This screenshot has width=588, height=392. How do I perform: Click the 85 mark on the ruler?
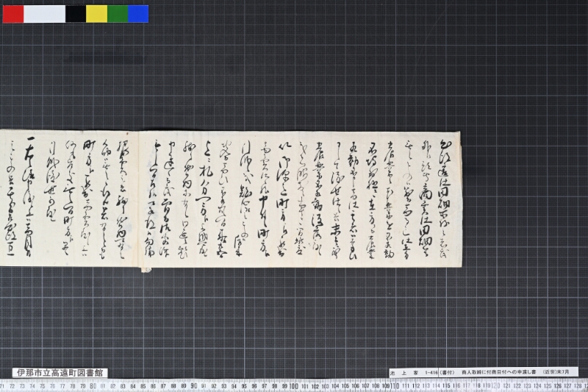coord(143,386)
